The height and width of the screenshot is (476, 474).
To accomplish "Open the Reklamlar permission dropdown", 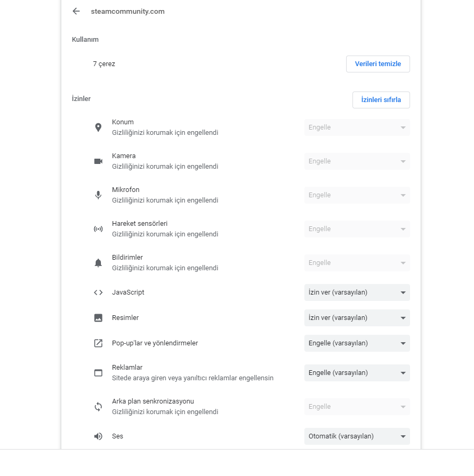I will [x=357, y=373].
